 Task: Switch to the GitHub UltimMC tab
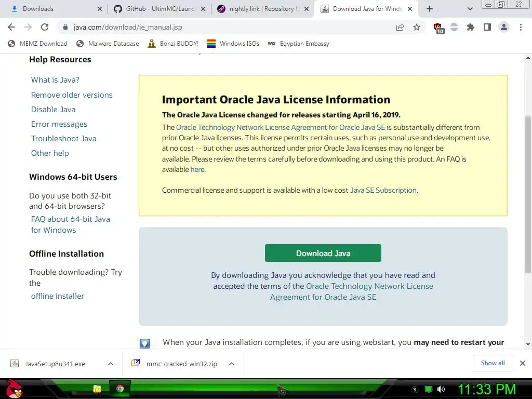point(159,9)
